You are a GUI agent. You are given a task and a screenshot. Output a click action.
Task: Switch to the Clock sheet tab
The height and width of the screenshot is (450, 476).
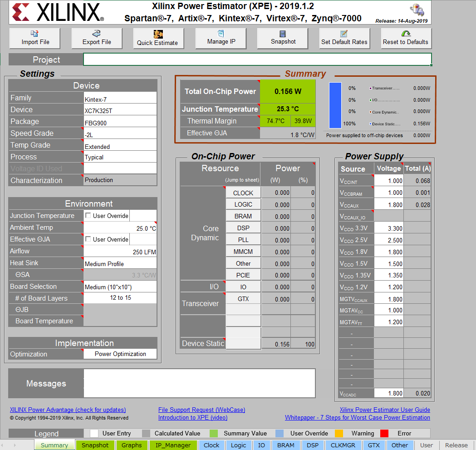211,445
